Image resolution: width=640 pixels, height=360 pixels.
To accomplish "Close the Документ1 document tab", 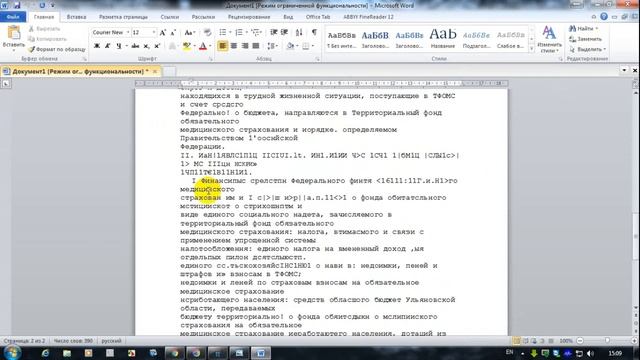I will [x=155, y=71].
